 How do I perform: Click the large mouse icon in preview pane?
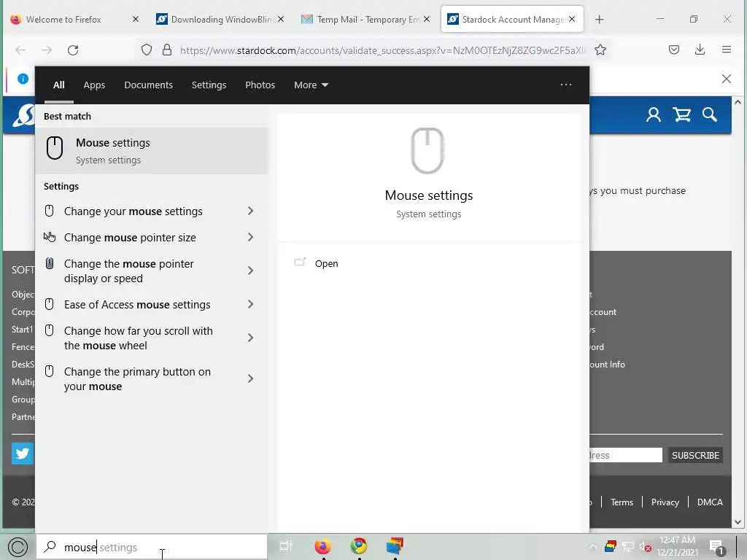coord(427,150)
